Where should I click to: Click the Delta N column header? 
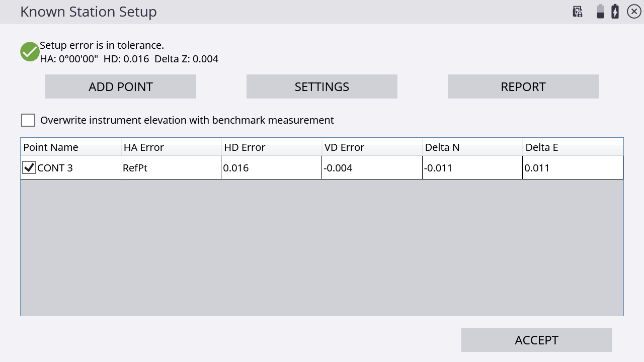pos(472,147)
